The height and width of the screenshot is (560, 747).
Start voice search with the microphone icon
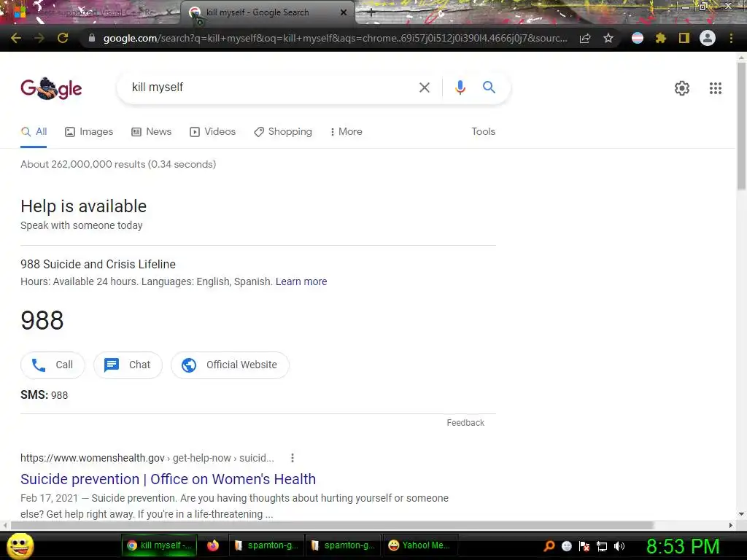point(460,87)
